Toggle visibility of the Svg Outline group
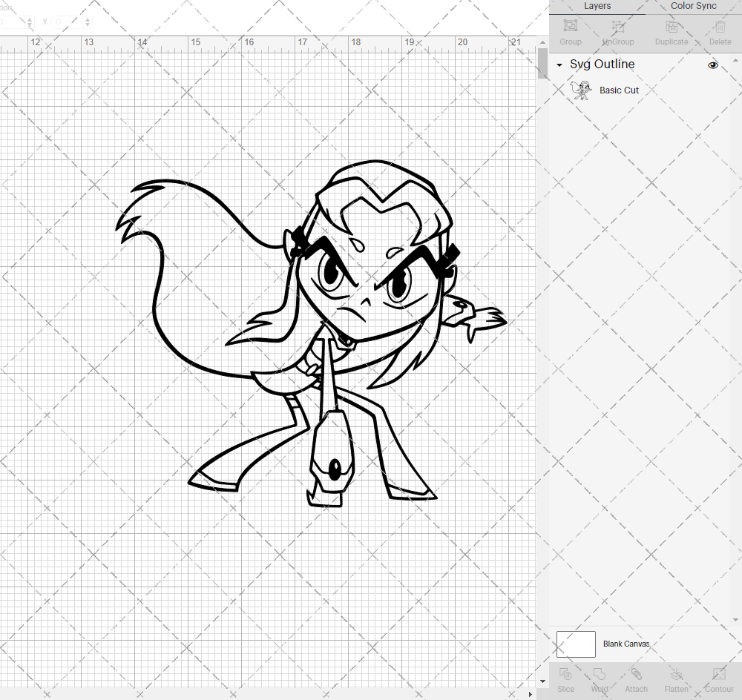Image resolution: width=742 pixels, height=700 pixels. [713, 65]
